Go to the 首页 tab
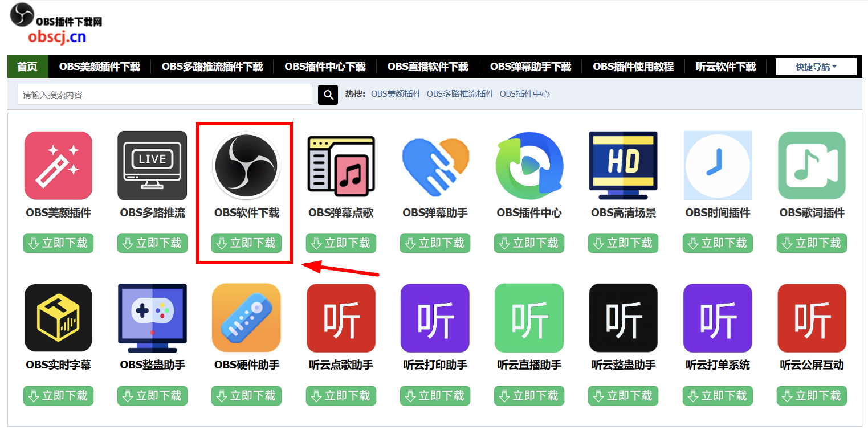 (x=27, y=67)
